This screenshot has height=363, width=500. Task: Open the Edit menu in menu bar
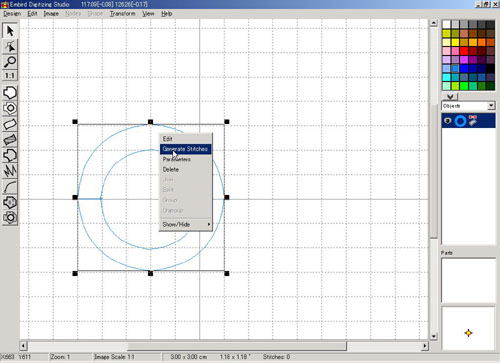coord(32,14)
